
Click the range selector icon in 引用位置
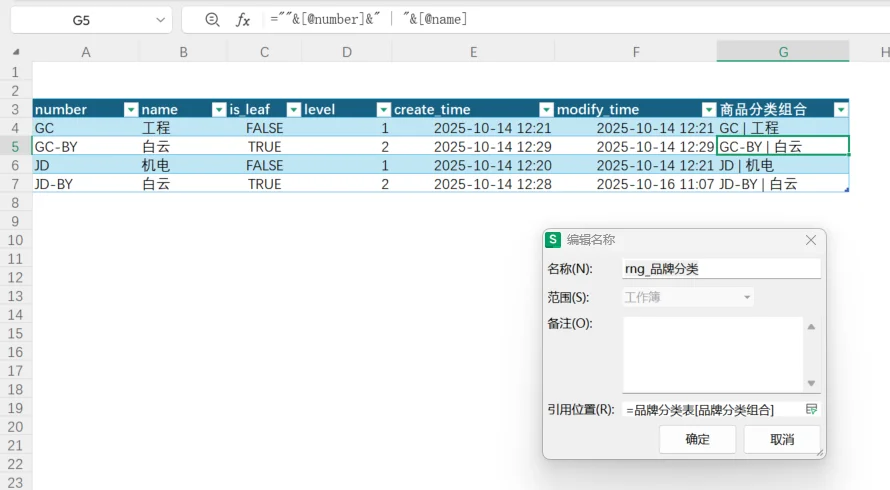(x=811, y=409)
